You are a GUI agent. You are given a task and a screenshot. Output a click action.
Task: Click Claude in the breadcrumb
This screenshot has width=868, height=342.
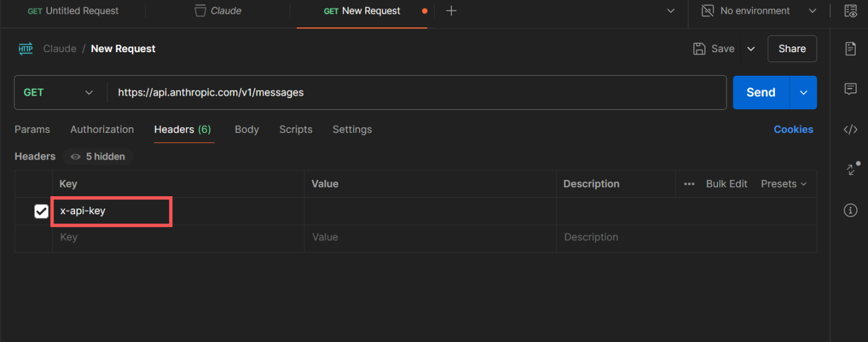60,48
